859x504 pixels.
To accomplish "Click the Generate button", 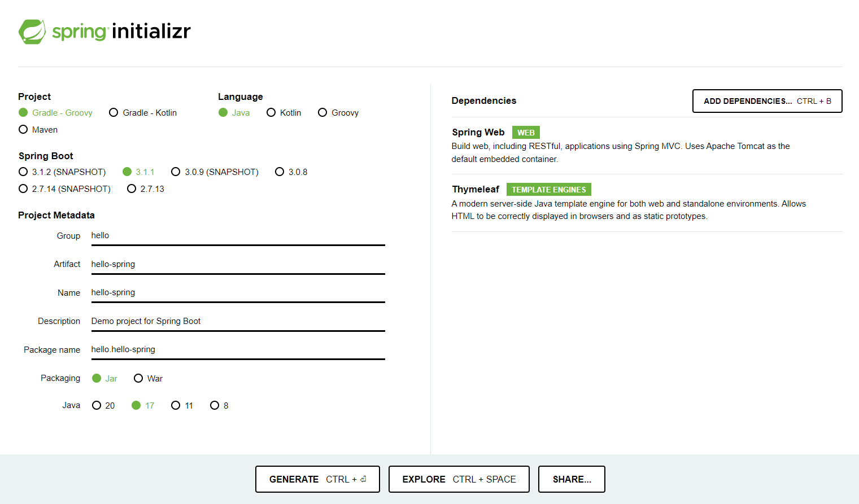I will 317,479.
